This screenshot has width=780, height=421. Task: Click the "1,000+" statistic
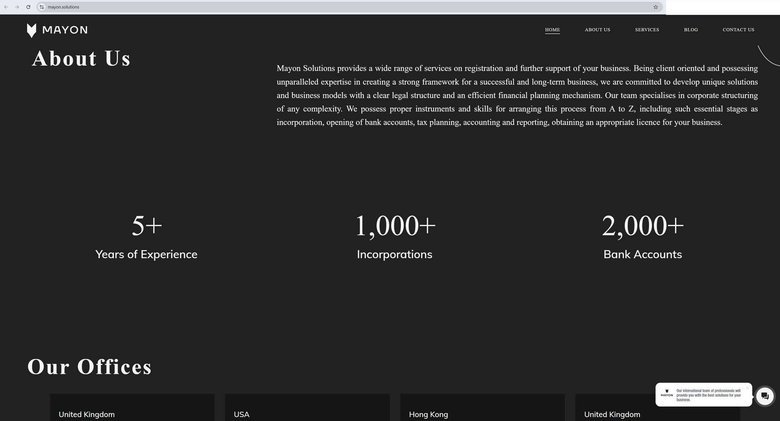[395, 225]
